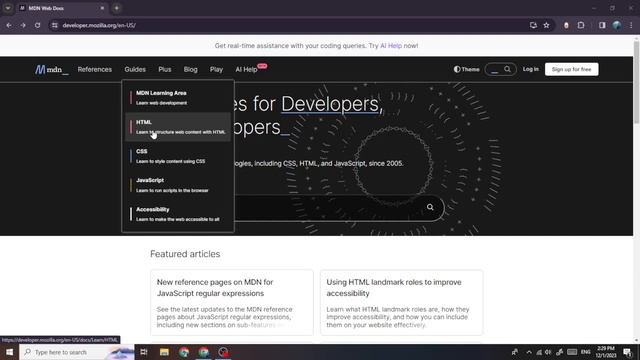This screenshot has width=640, height=360.
Task: Bookmark this page with star icon
Action: 546,25
